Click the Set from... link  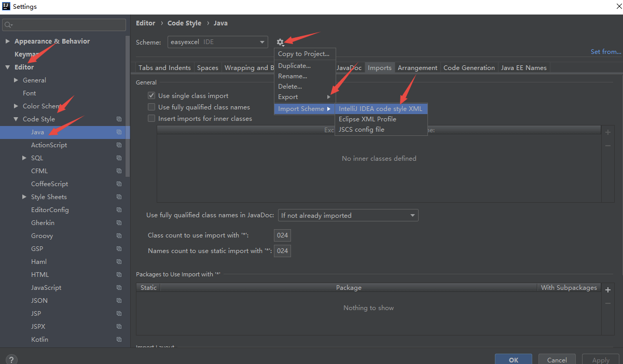pyautogui.click(x=606, y=52)
